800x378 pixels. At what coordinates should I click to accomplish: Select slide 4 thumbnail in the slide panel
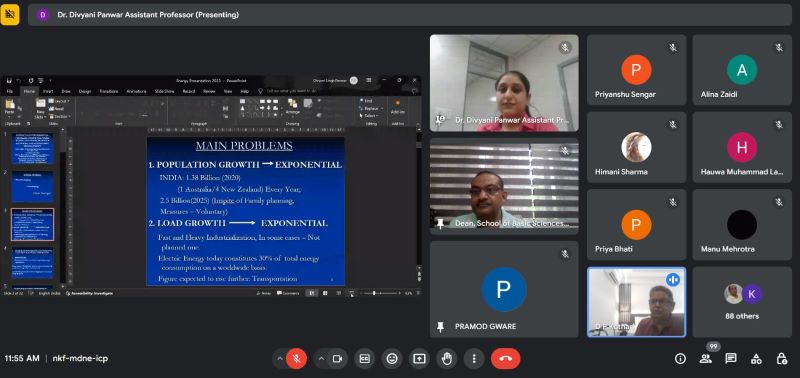tap(33, 263)
